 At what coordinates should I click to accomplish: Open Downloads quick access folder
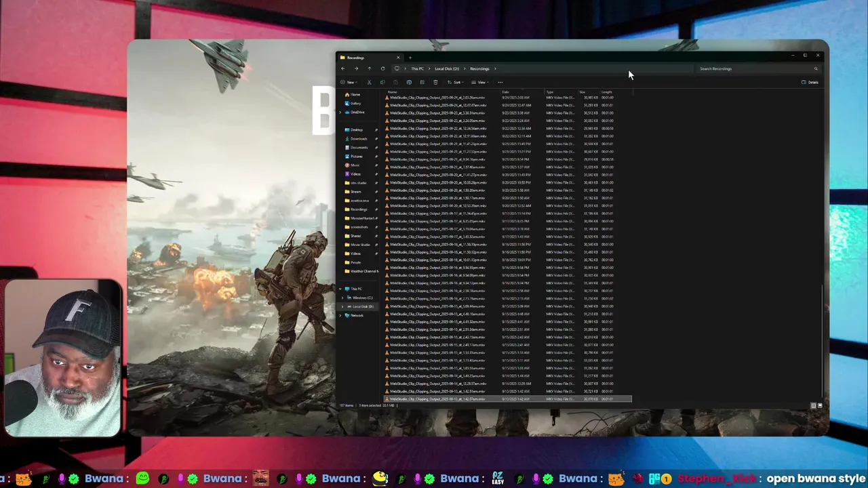tap(356, 138)
